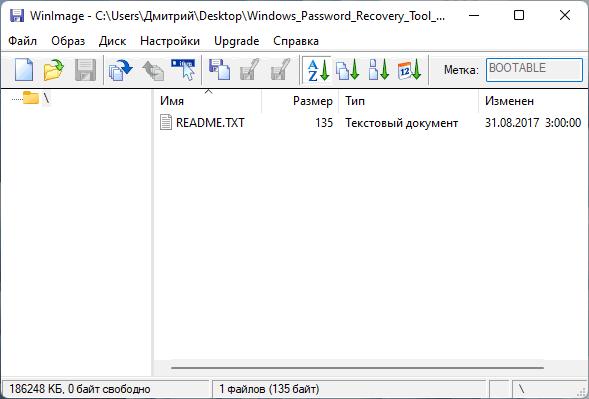This screenshot has width=589, height=399.
Task: Click the Format and write disk icon
Action: [x=280, y=70]
